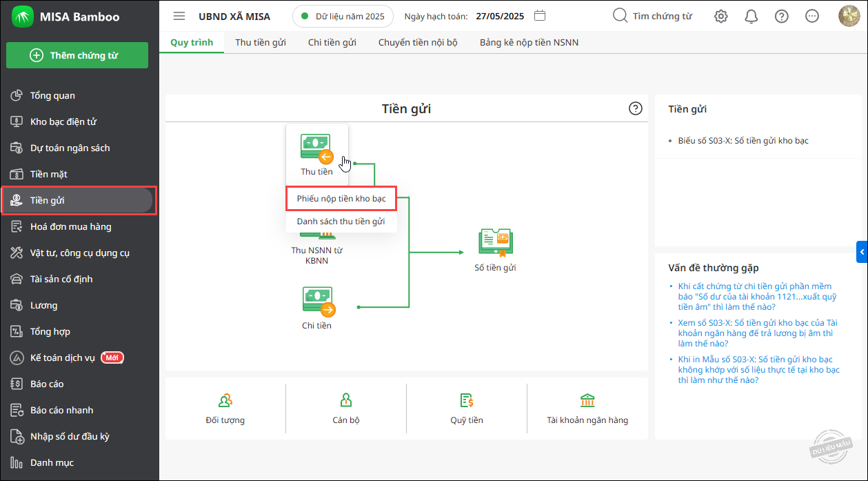Open the user avatar profile
The height and width of the screenshot is (481, 868).
point(849,17)
